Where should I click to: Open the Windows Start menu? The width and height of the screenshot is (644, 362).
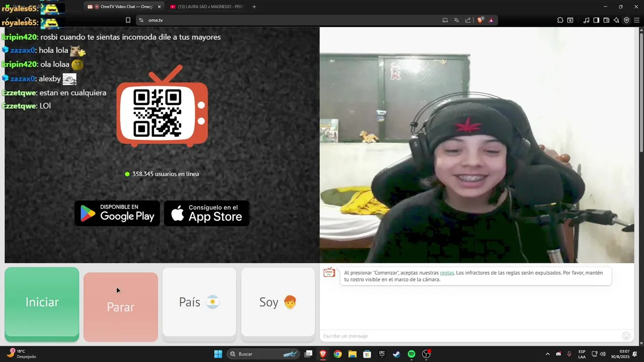[x=218, y=354]
